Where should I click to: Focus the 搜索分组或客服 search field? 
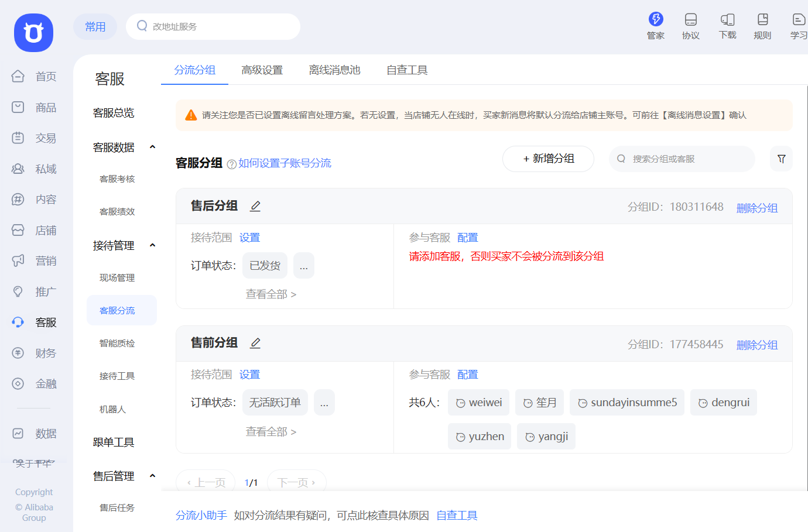(682, 159)
